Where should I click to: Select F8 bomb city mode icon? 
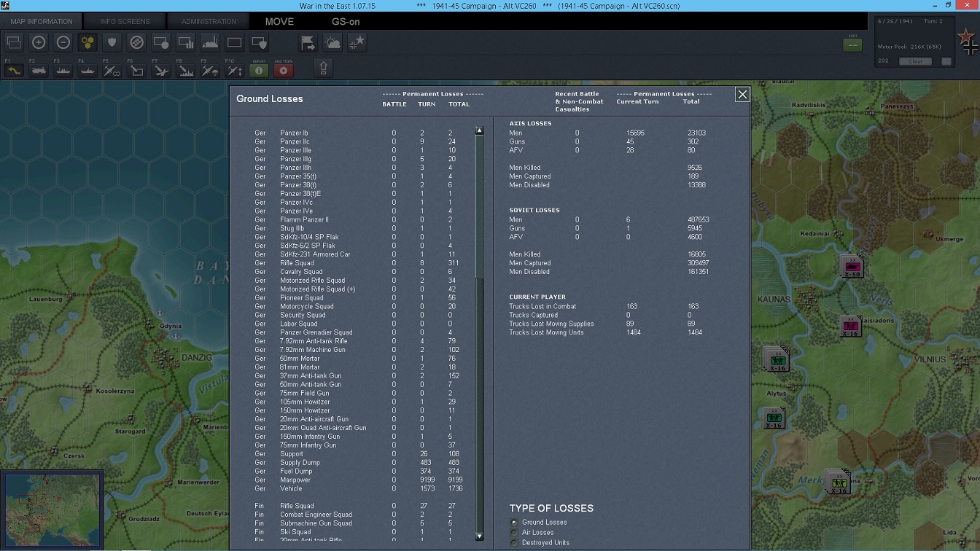tap(186, 70)
